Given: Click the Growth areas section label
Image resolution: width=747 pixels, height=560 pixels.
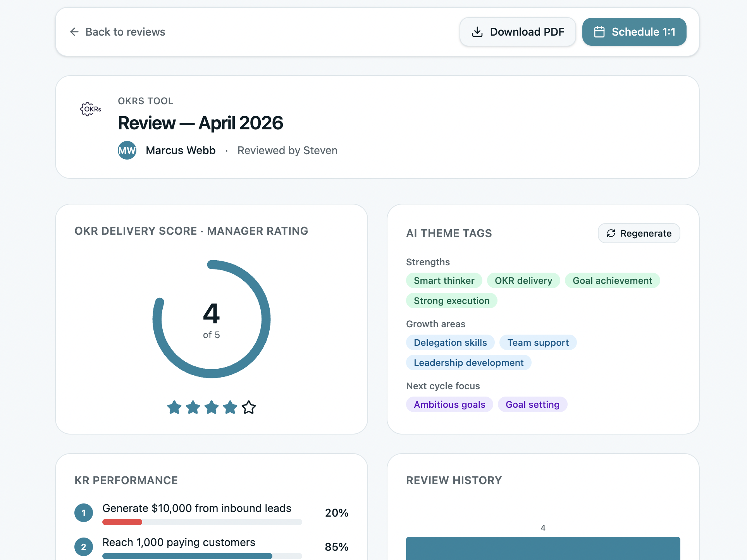Looking at the screenshot, I should [435, 324].
